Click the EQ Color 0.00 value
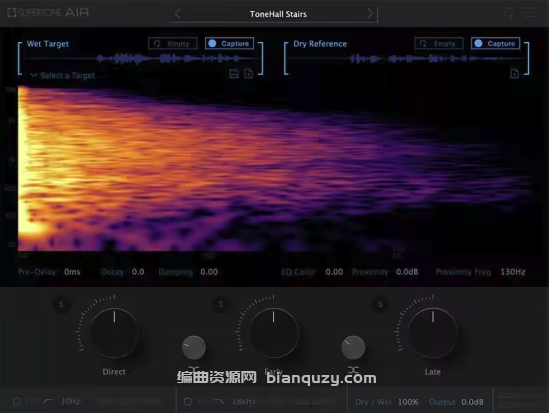The width and height of the screenshot is (549, 413). tap(334, 272)
